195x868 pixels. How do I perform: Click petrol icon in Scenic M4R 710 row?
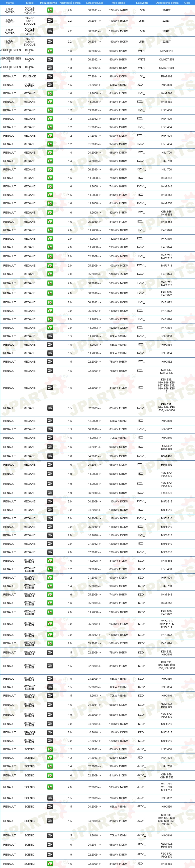50,787
